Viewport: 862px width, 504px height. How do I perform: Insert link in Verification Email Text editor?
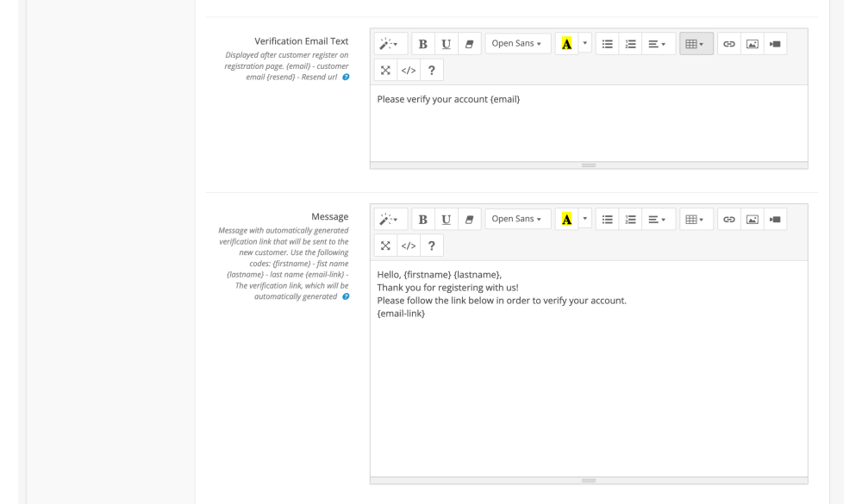click(728, 44)
